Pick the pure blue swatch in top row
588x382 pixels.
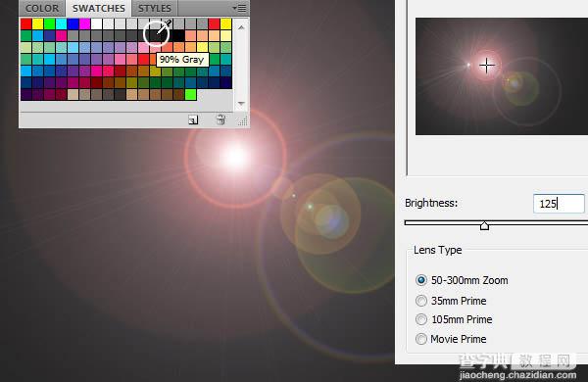pyautogui.click(x=73, y=24)
